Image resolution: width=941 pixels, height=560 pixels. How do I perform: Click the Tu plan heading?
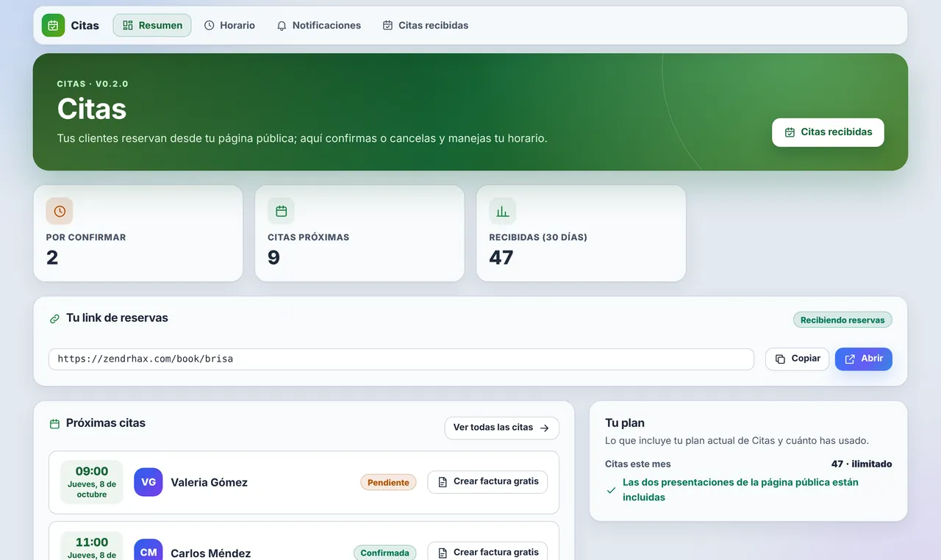tap(625, 423)
